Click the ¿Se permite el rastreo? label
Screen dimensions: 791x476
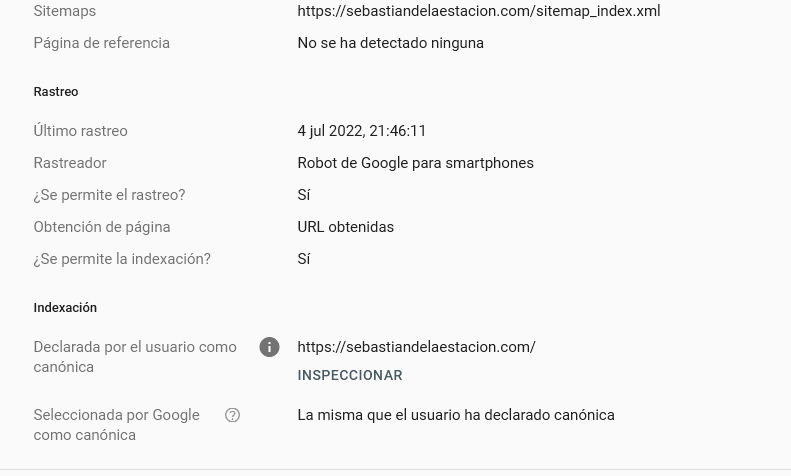tap(109, 195)
